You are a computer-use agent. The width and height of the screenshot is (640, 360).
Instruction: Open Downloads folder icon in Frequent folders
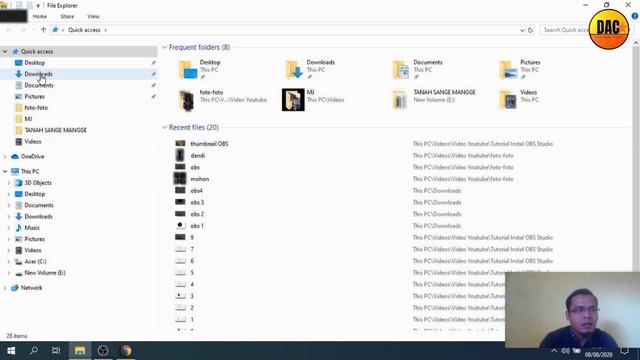click(293, 70)
